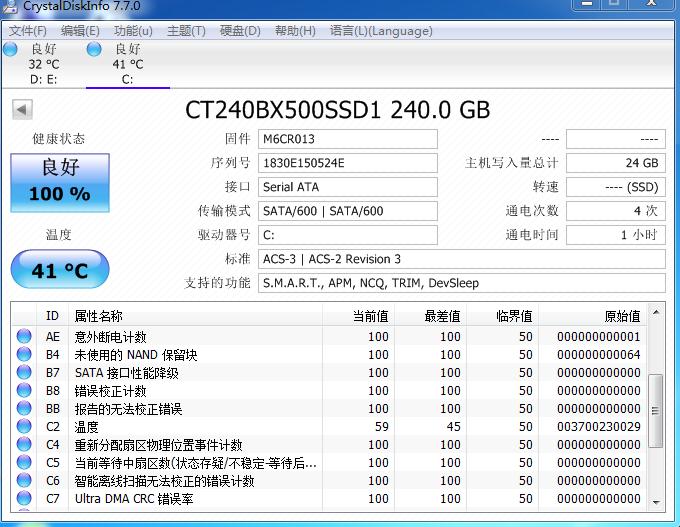Click the attribute list scrollbar thumb
Image resolution: width=680 pixels, height=527 pixels.
(x=656, y=410)
